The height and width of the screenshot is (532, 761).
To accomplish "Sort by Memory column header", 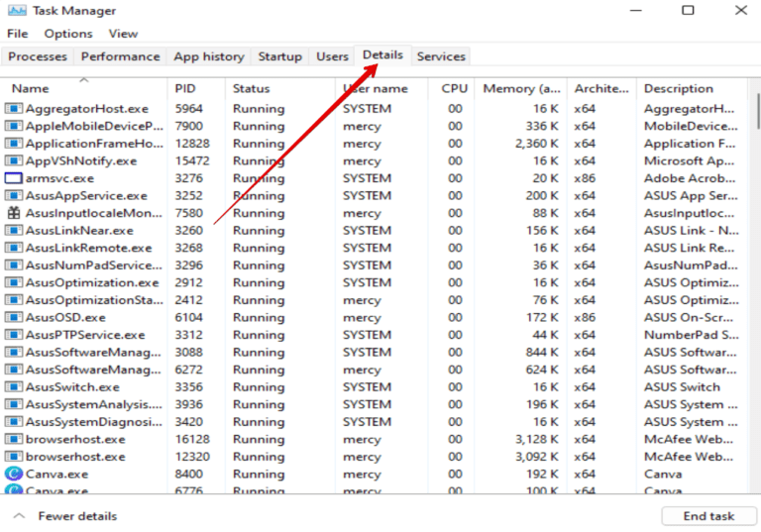I will [521, 89].
